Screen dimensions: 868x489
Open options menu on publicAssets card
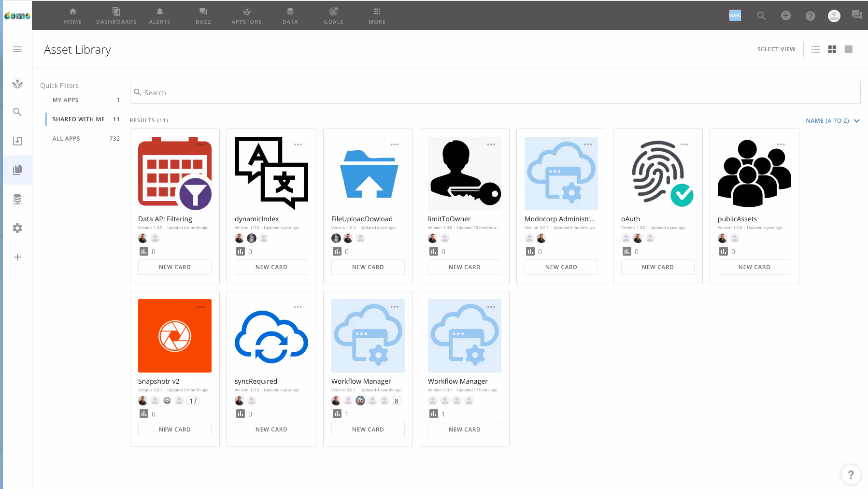coord(781,144)
